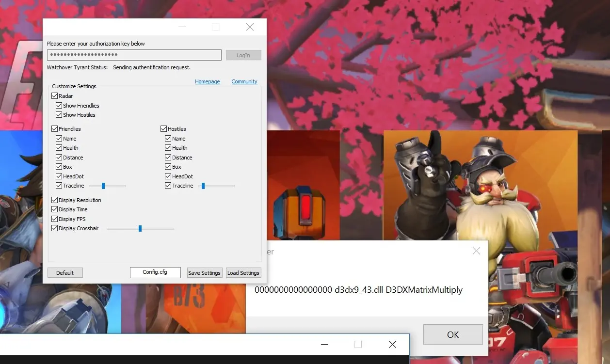Adjust the Display Crosshair slider

140,228
